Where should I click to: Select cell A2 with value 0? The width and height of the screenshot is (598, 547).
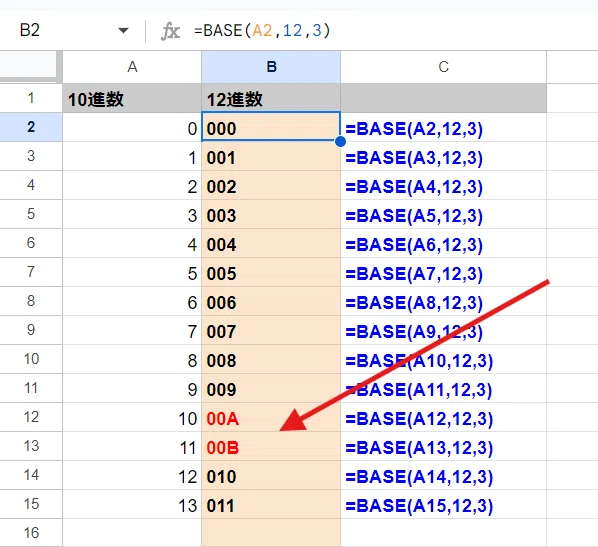132,127
